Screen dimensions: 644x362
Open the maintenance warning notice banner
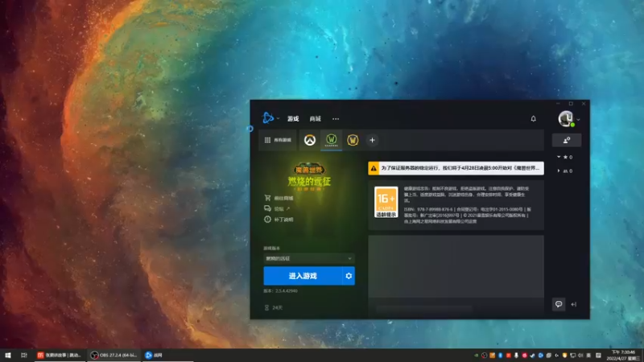[456, 168]
